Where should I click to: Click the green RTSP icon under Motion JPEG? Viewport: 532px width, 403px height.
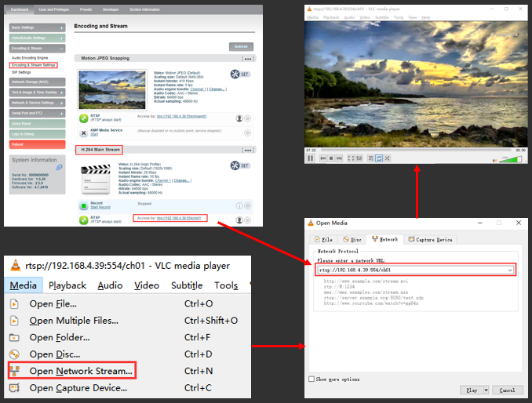pyautogui.click(x=84, y=118)
